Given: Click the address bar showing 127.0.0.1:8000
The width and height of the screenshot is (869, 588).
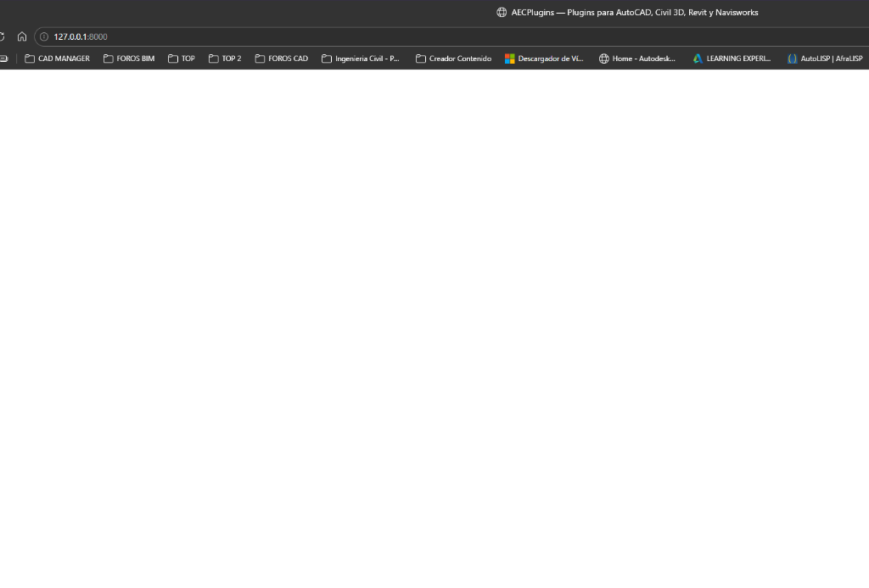Looking at the screenshot, I should coord(451,36).
